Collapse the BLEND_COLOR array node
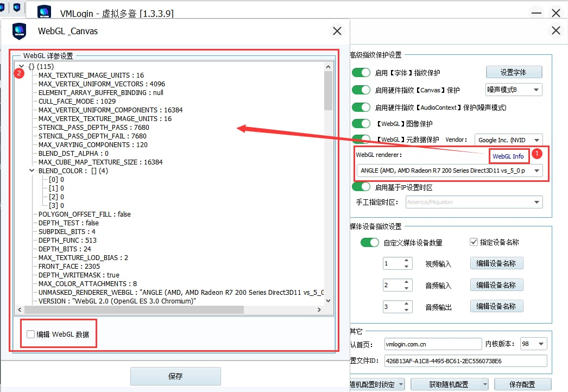 click(32, 170)
